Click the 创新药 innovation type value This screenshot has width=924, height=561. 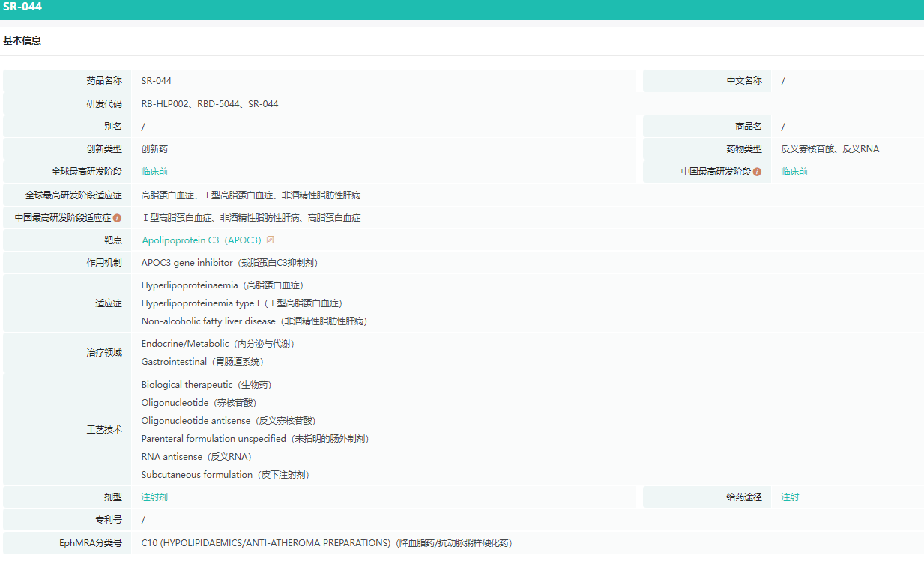click(154, 149)
